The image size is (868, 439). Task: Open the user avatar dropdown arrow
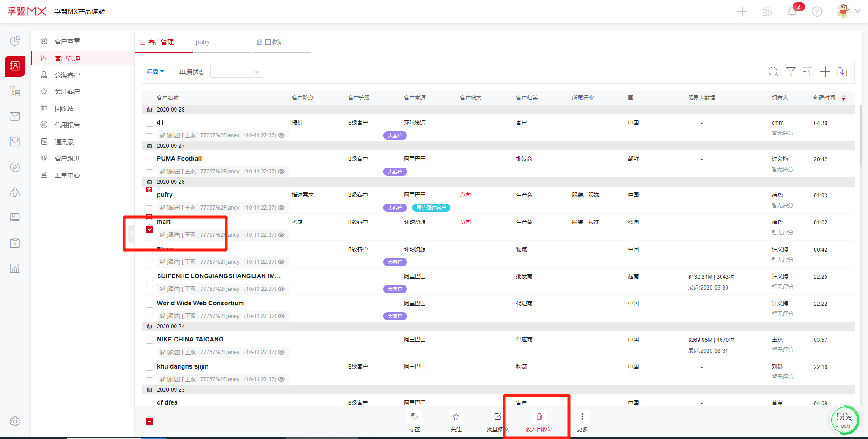pos(857,11)
